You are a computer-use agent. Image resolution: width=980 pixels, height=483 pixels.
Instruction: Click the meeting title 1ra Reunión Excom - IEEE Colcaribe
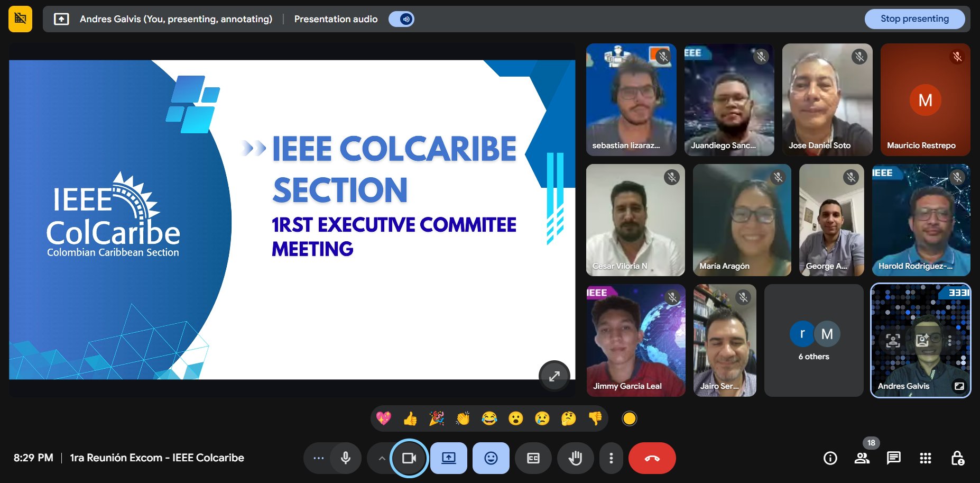(x=157, y=458)
